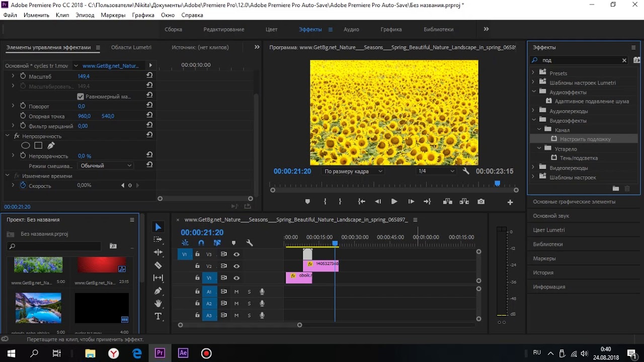Select the Pen tool in the tools panel
This screenshot has height=362, width=644.
pos(158,291)
